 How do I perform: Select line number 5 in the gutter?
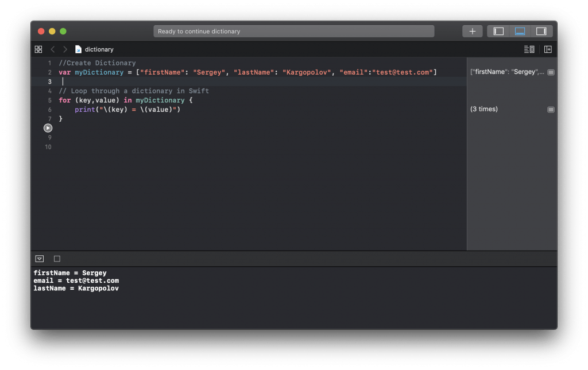coord(49,100)
